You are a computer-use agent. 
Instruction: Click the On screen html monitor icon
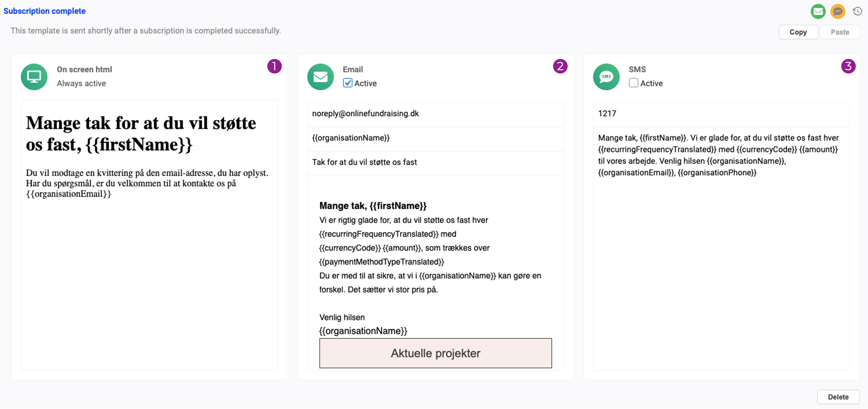click(34, 77)
